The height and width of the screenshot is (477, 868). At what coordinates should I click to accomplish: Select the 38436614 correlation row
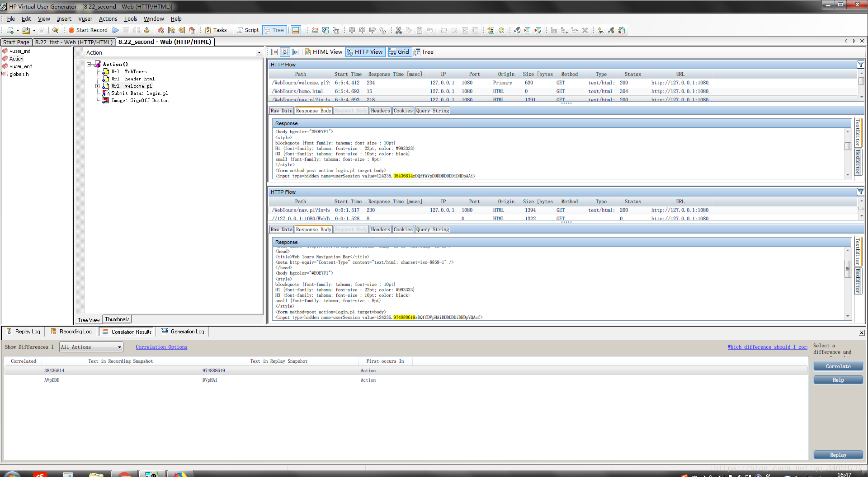(x=406, y=370)
